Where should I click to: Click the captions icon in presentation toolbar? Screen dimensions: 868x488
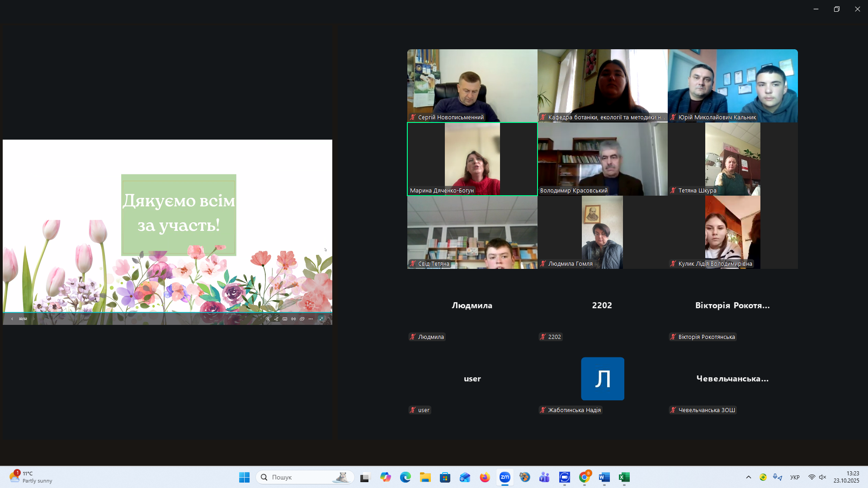285,319
